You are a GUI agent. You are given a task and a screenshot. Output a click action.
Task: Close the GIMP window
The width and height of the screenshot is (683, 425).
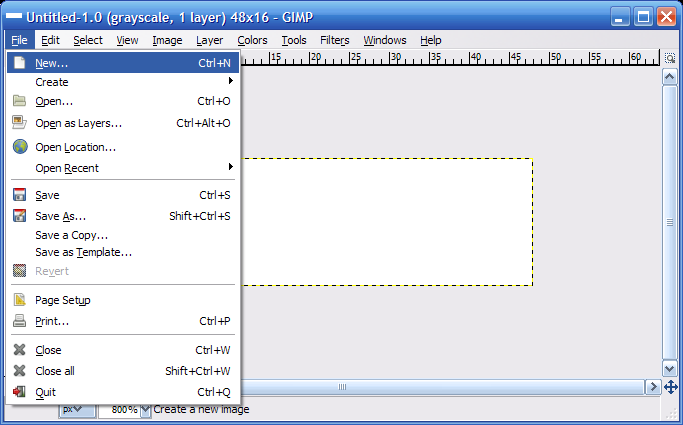point(666,17)
